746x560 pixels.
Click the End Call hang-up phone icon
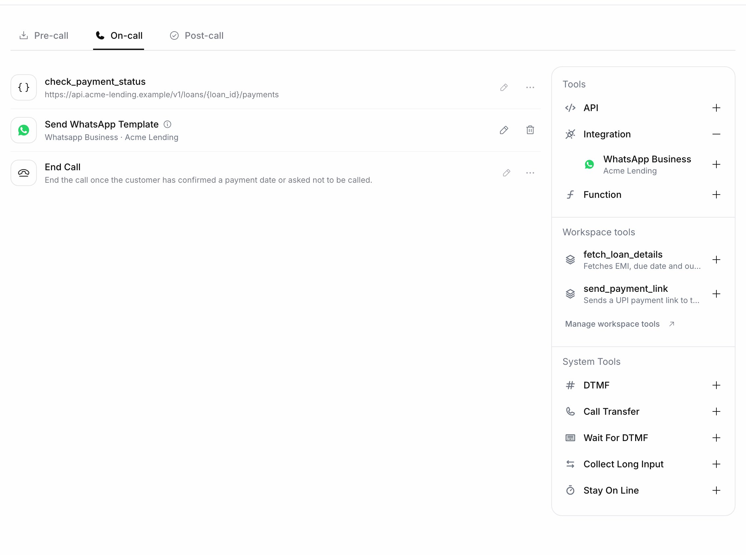tap(24, 173)
